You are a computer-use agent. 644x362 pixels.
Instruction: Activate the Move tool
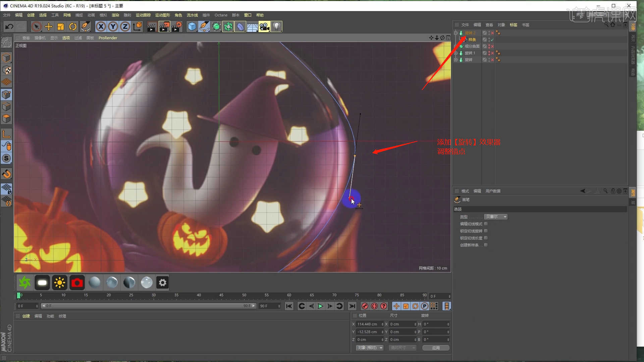coord(49,26)
